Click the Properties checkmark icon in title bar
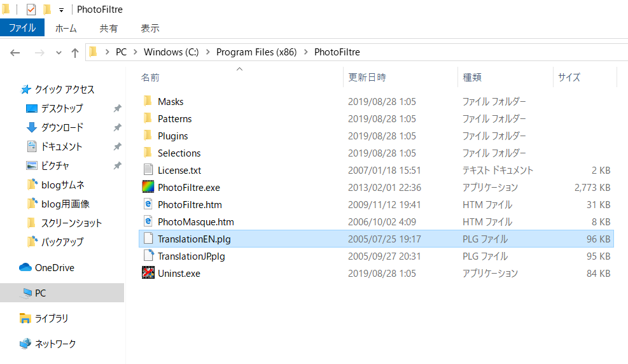628x364 pixels. click(31, 9)
